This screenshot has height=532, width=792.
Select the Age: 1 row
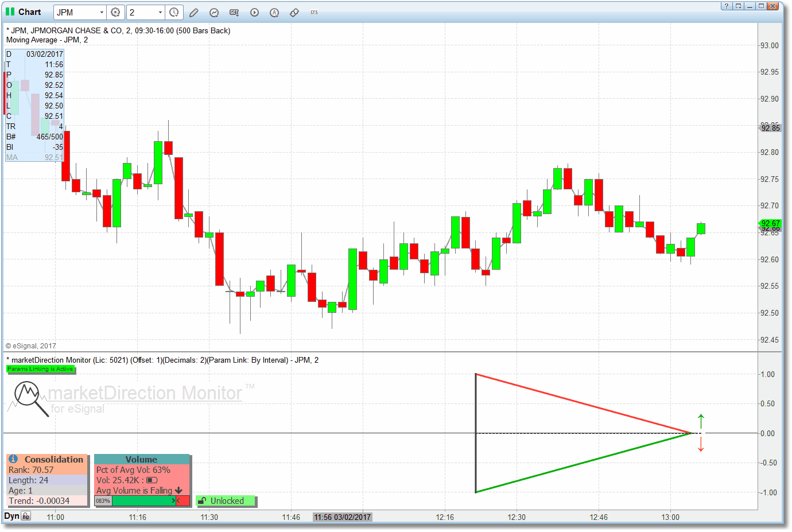pyautogui.click(x=47, y=491)
